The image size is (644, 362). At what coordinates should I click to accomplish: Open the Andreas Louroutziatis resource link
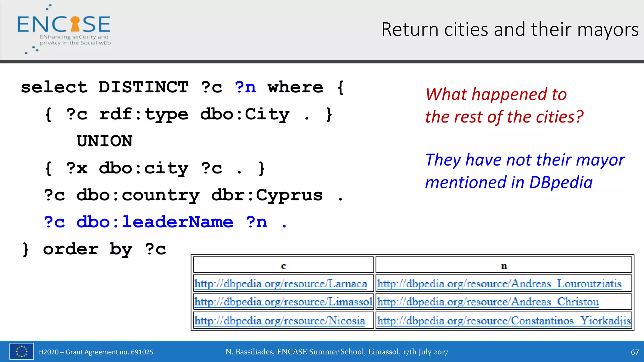point(499,284)
